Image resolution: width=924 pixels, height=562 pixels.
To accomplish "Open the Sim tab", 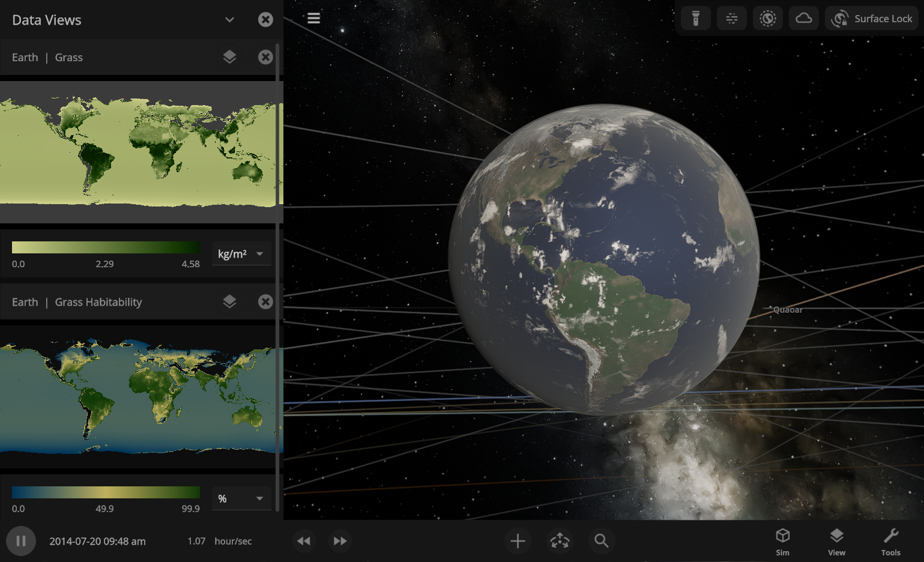I will click(782, 541).
